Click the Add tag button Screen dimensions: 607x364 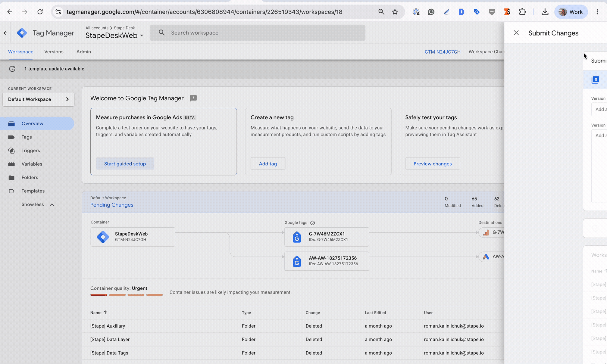tap(268, 163)
